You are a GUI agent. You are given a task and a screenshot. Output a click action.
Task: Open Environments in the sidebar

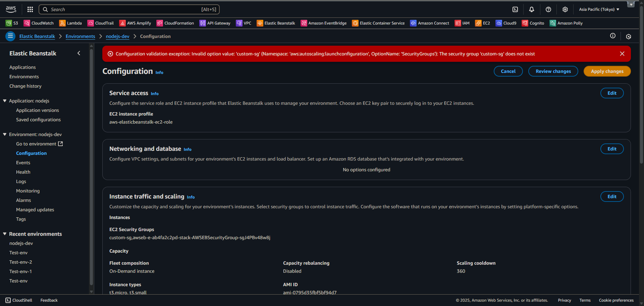(x=24, y=77)
